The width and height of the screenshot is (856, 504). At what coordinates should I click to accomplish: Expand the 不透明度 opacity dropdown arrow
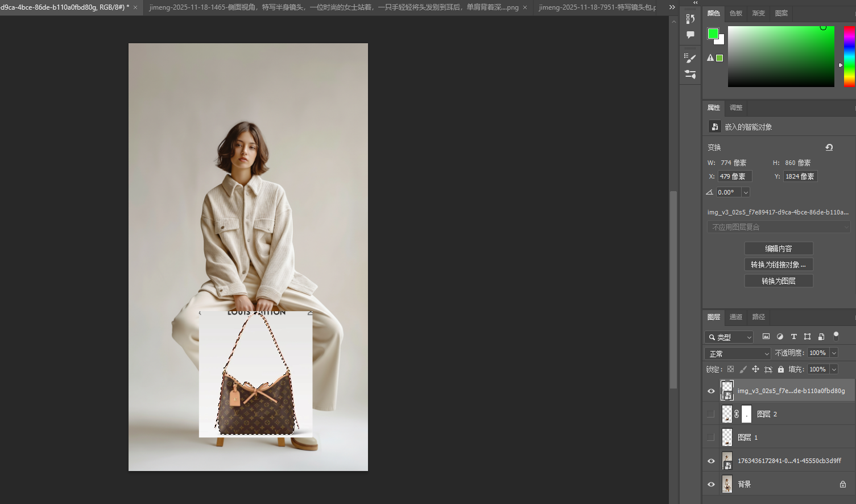(x=834, y=353)
